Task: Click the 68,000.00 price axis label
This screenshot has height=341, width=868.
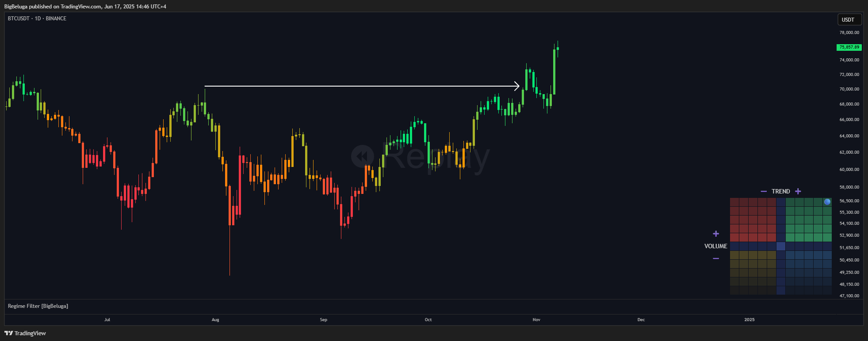Action: (x=849, y=104)
